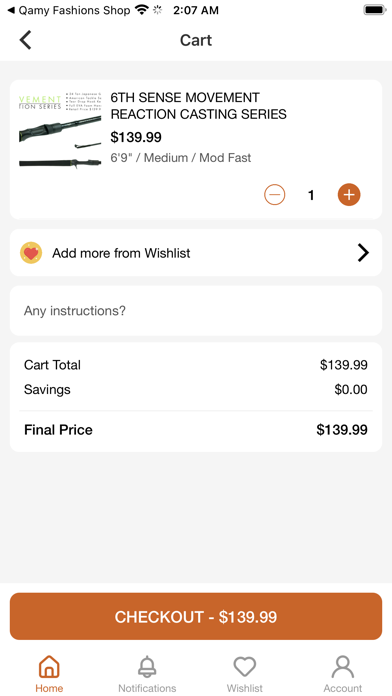Open the Add more from Wishlist row
Image resolution: width=392 pixels, height=696 pixels.
(196, 253)
